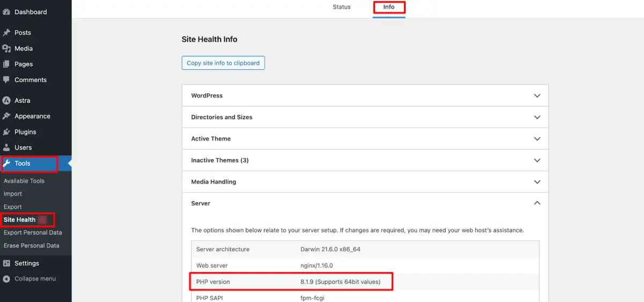Click the Media Handling heading

tap(214, 182)
